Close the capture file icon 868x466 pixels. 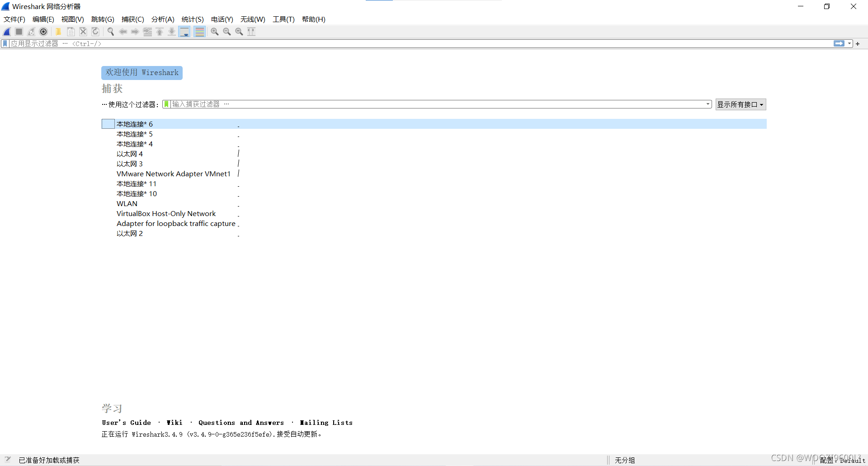coord(83,32)
